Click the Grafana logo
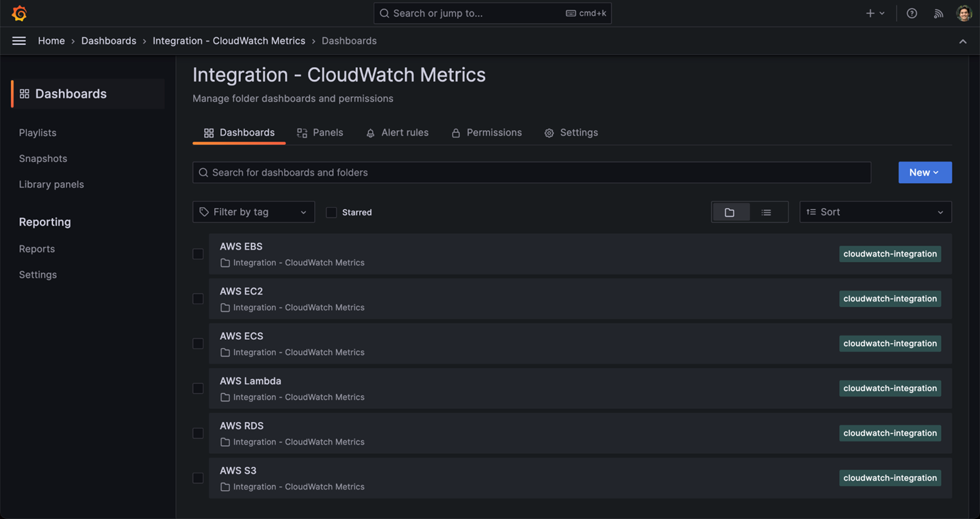980x519 pixels. [x=18, y=13]
